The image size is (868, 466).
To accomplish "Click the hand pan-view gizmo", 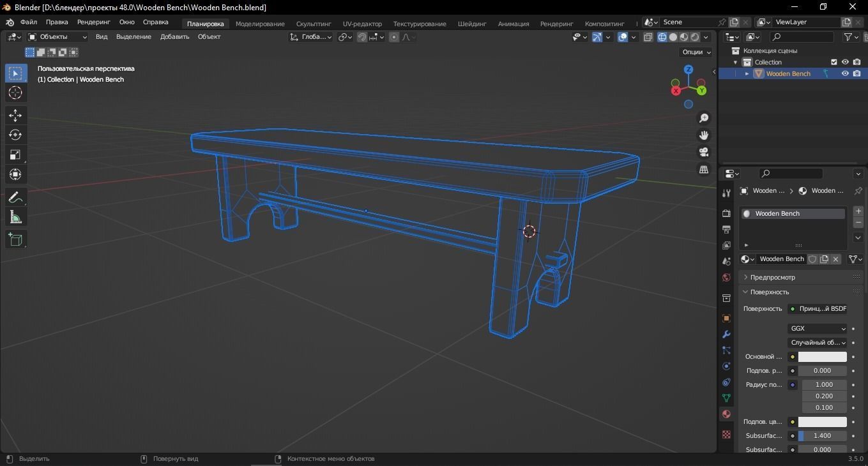I will coord(704,135).
